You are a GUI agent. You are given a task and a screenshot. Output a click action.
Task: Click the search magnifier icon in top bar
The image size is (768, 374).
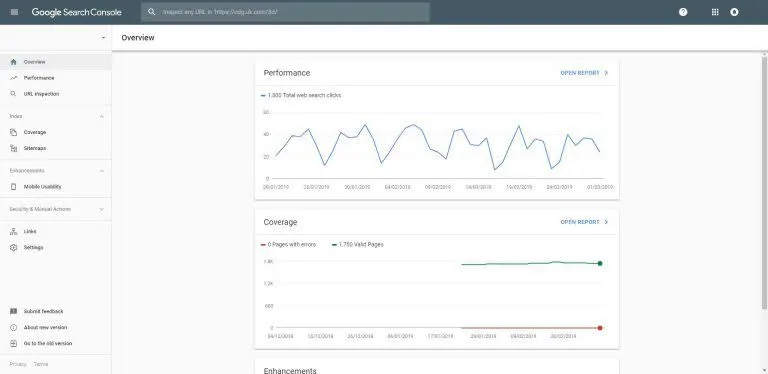pyautogui.click(x=152, y=12)
